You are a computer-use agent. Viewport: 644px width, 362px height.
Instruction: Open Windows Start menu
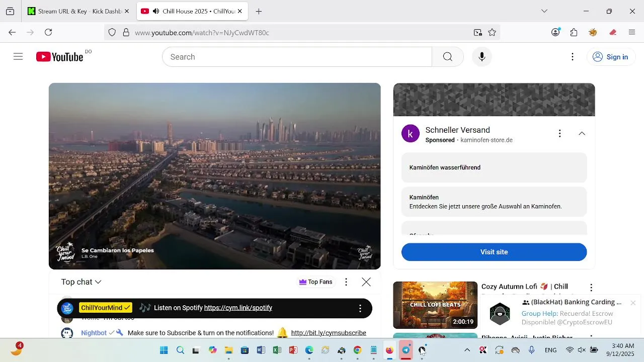coord(164,350)
